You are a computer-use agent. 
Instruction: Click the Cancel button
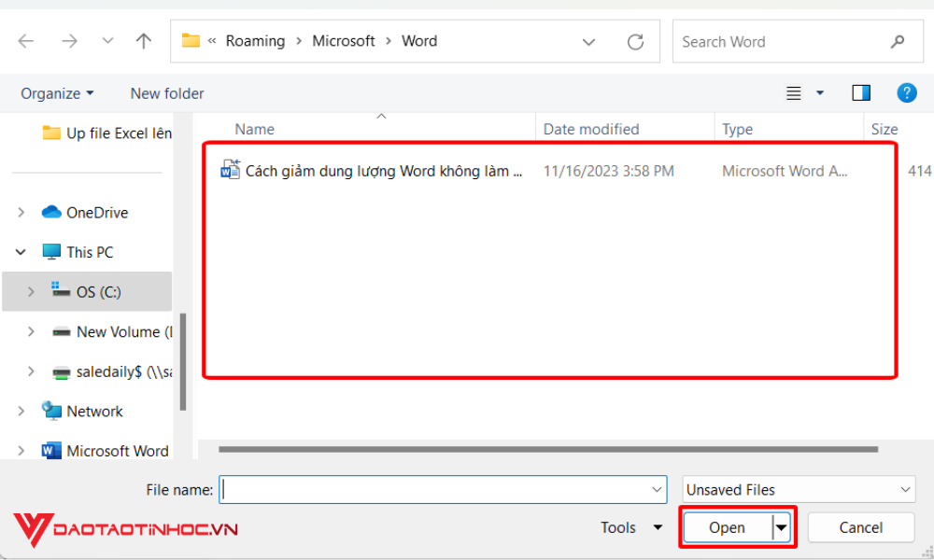point(860,527)
